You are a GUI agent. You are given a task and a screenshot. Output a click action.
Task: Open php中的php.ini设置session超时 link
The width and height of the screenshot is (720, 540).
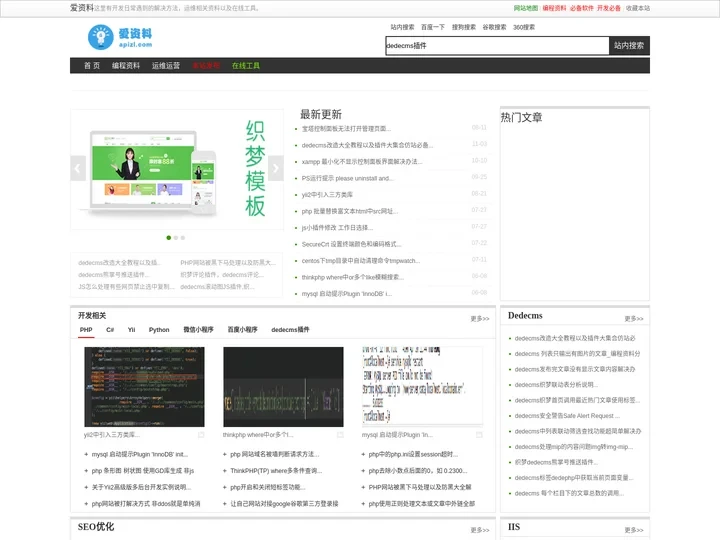pos(413,454)
